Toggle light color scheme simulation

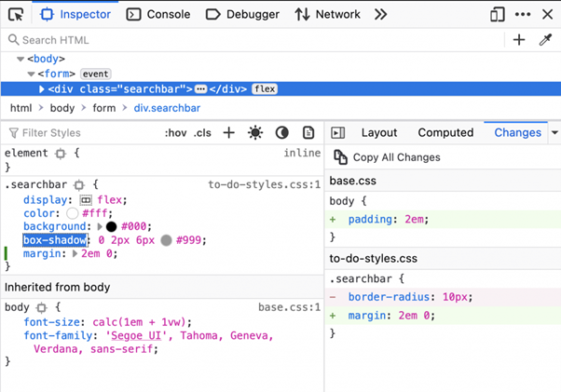coord(255,133)
